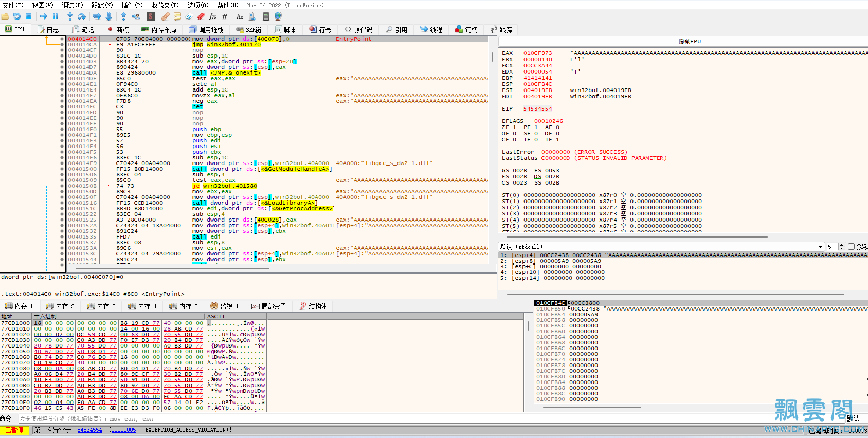The width and height of the screenshot is (868, 438).
Task: Pause execution with the pause icon
Action: [56, 16]
